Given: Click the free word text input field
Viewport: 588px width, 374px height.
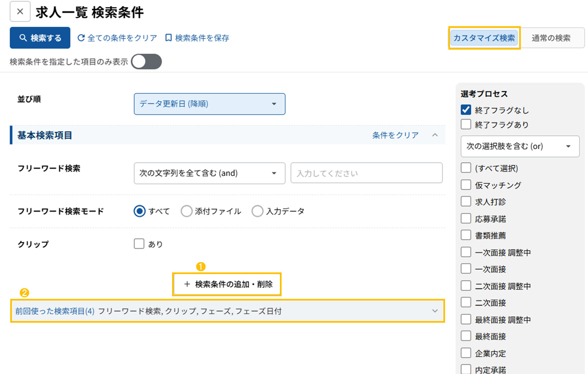Looking at the screenshot, I should point(366,173).
